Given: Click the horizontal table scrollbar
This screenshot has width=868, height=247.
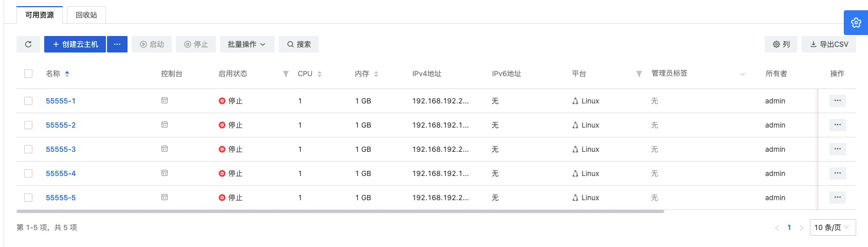Looking at the screenshot, I should (x=340, y=211).
